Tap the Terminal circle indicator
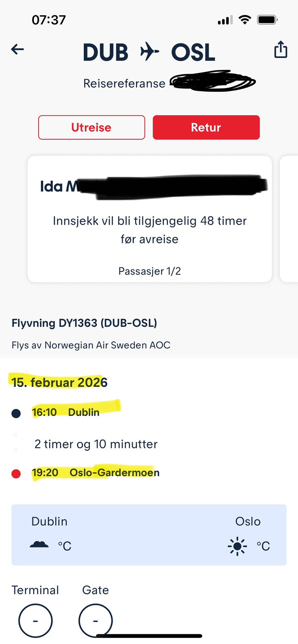Viewport: 298px width, 644px height. pyautogui.click(x=35, y=620)
